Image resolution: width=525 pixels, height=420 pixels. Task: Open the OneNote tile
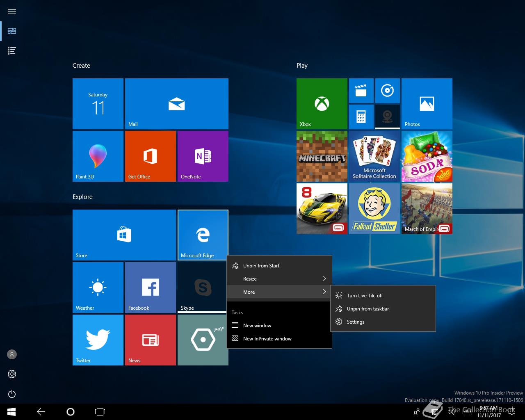click(203, 156)
